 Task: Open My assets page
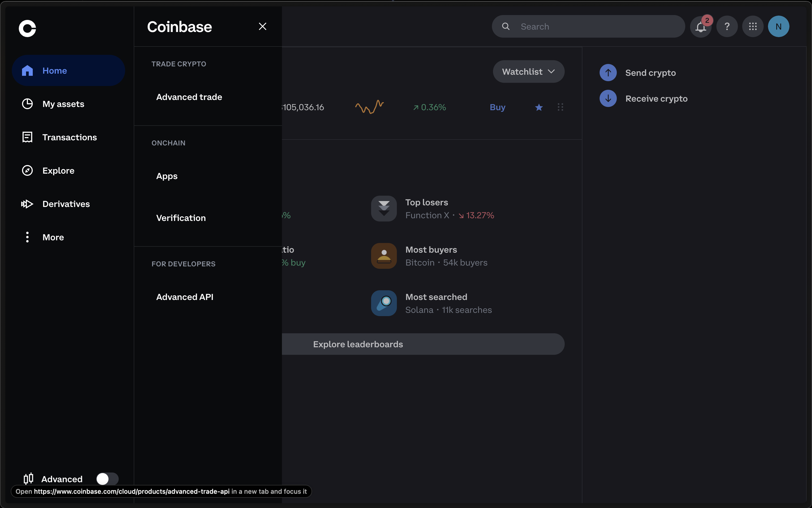[x=68, y=104]
